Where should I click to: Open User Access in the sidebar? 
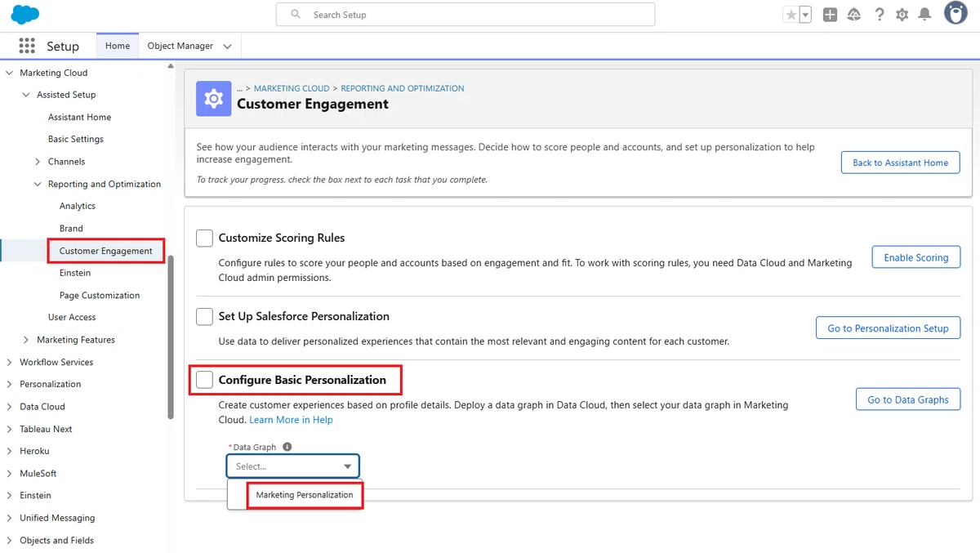click(72, 317)
